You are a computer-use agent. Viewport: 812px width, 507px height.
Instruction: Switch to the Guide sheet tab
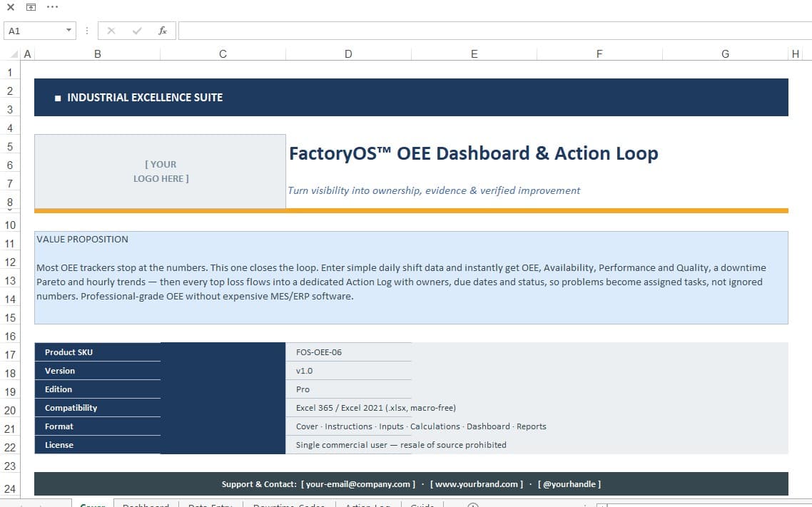pos(422,504)
